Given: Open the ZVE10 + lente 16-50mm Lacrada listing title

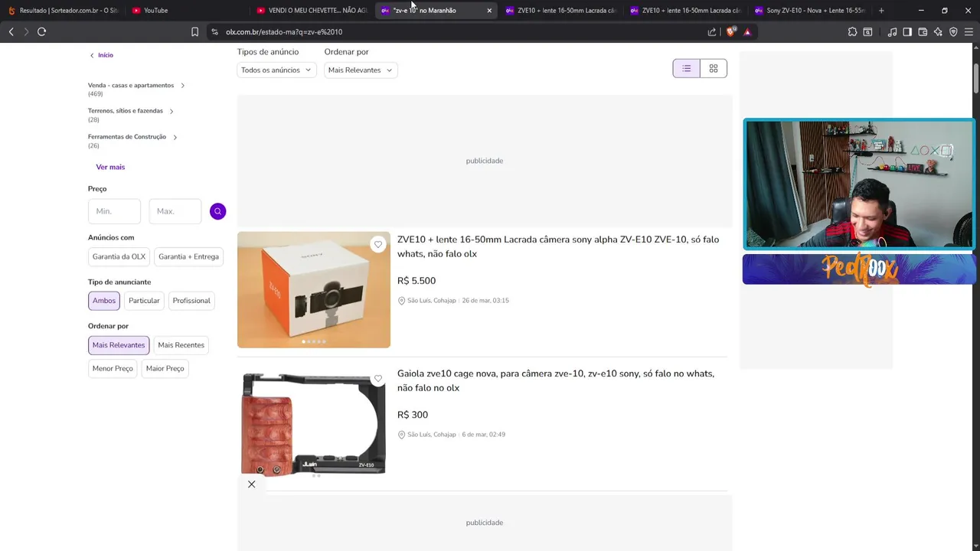Looking at the screenshot, I should 558,246.
